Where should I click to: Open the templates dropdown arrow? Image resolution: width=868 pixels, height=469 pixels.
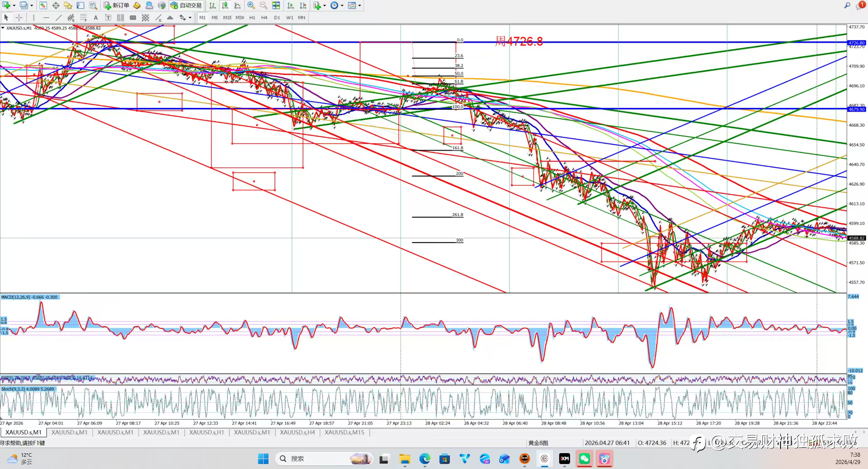pyautogui.click(x=360, y=5)
